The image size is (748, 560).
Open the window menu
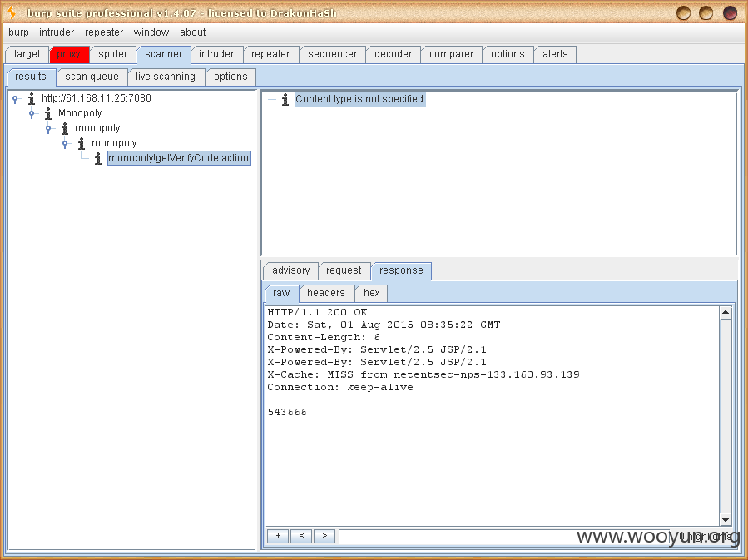coord(151,32)
